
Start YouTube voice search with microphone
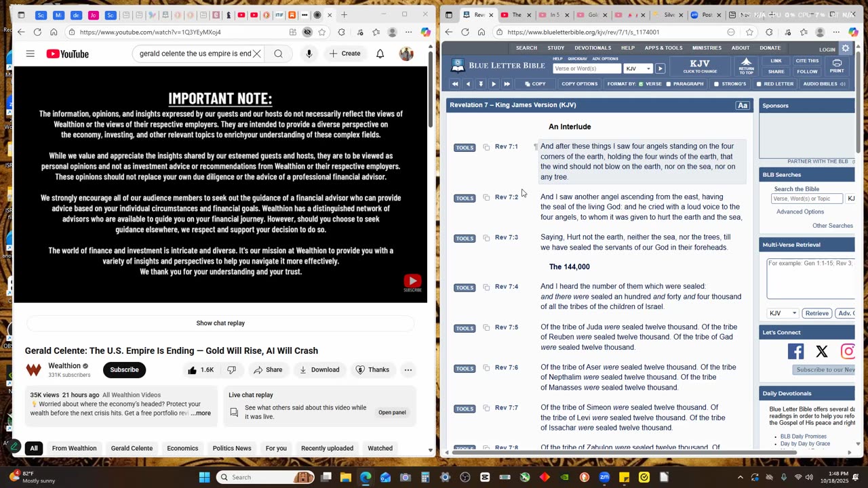coord(309,54)
